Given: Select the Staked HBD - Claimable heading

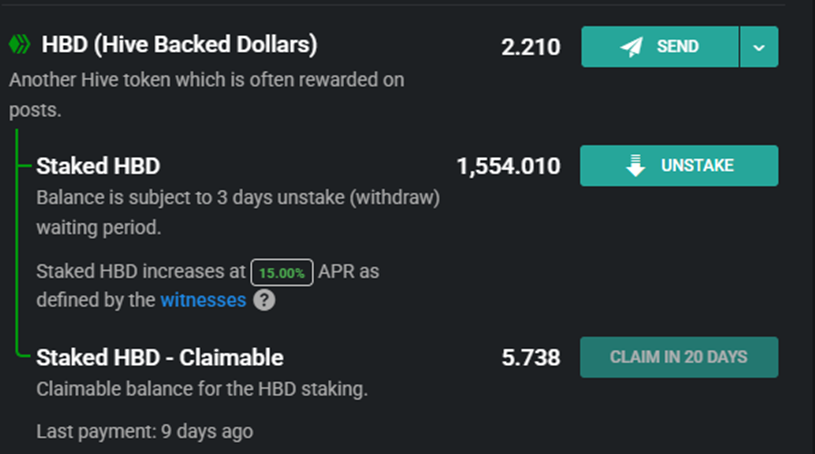Looking at the screenshot, I should tap(160, 357).
